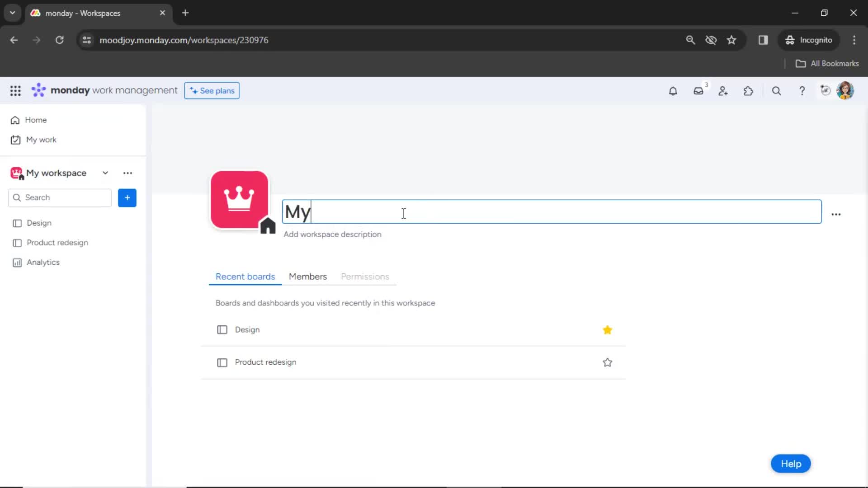Switch to the Permissions tab
This screenshot has height=488, width=868.
[365, 277]
